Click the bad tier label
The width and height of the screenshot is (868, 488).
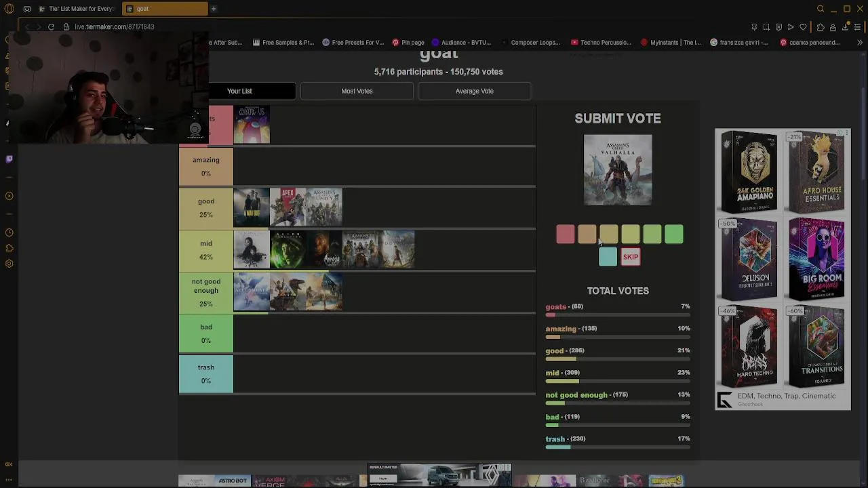206,333
